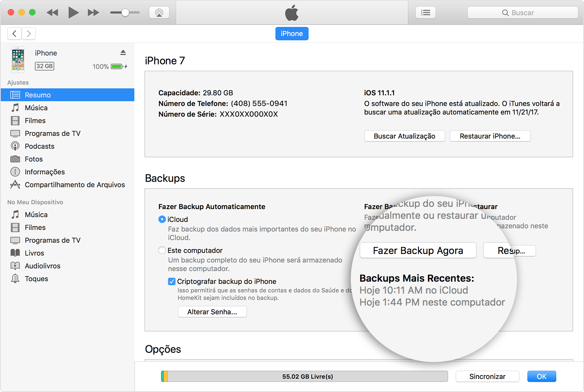Click the serial number XXX0XX000X0X text
The width and height of the screenshot is (584, 392).
249,114
